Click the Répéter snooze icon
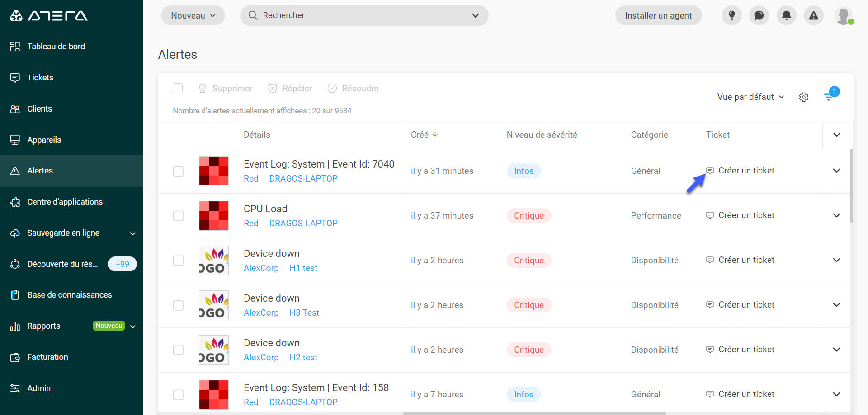This screenshot has width=868, height=415. (x=272, y=88)
